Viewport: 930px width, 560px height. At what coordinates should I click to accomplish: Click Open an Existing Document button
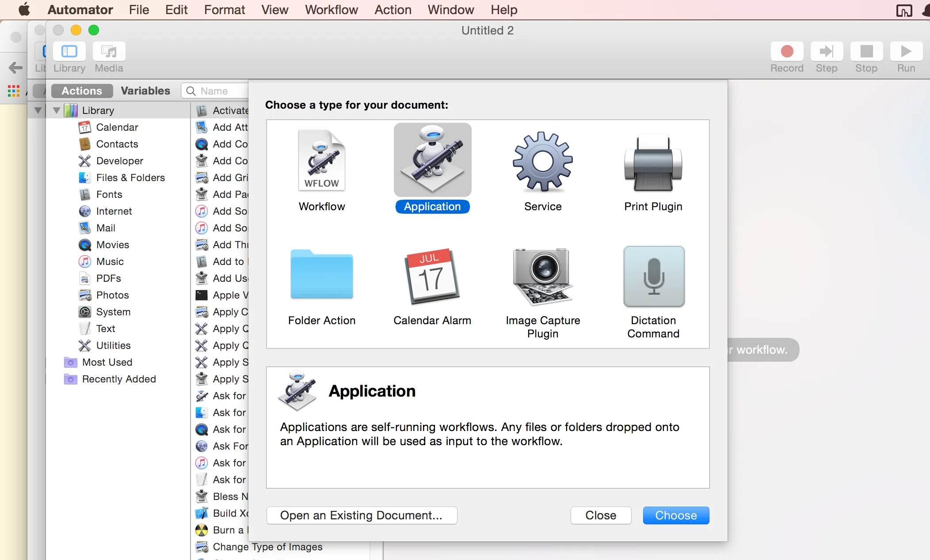pos(361,515)
